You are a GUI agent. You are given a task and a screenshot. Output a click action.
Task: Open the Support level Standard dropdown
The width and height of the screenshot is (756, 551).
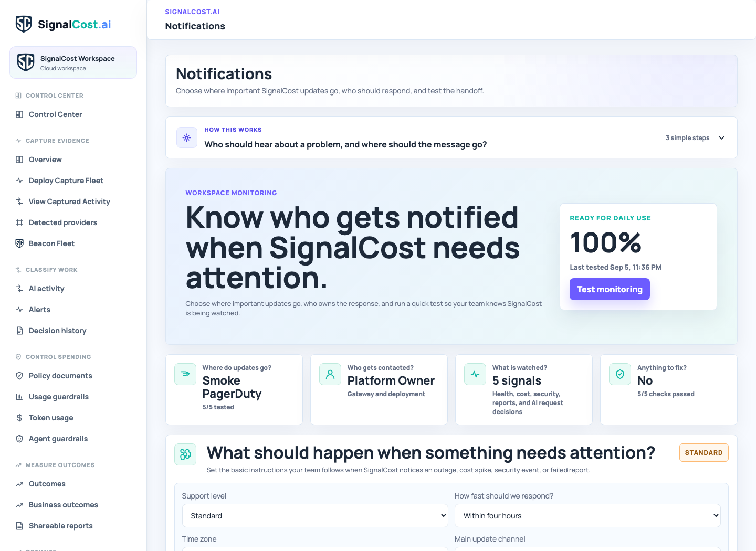click(315, 515)
